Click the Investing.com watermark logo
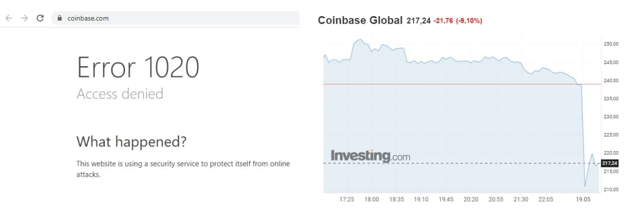Viewport: 644px width, 221px height. [x=370, y=156]
